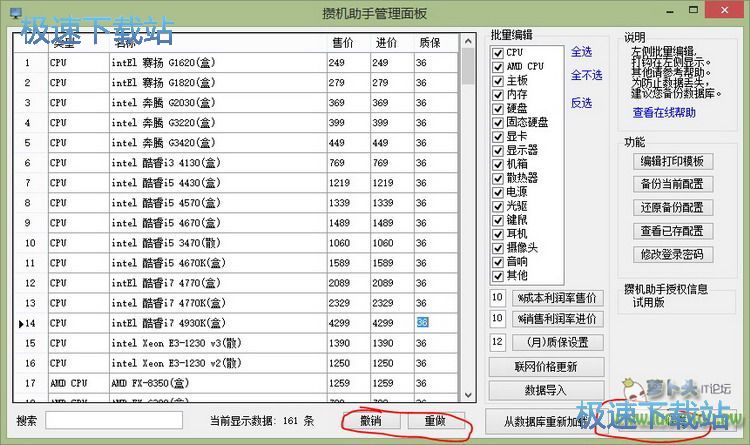Click the 联网价格更新 button
The width and height of the screenshot is (750, 445).
tap(546, 367)
